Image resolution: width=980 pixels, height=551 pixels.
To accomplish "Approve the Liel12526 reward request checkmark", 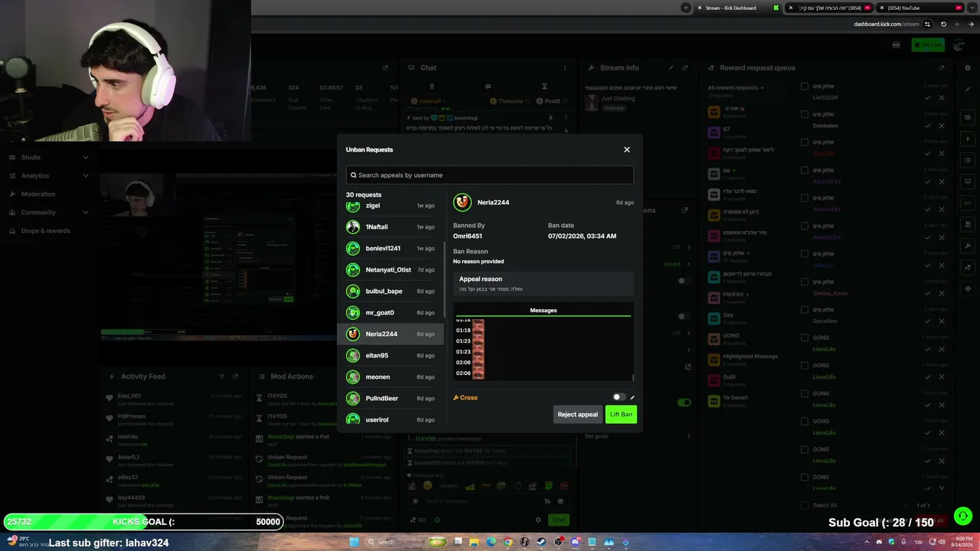I will 928,98.
